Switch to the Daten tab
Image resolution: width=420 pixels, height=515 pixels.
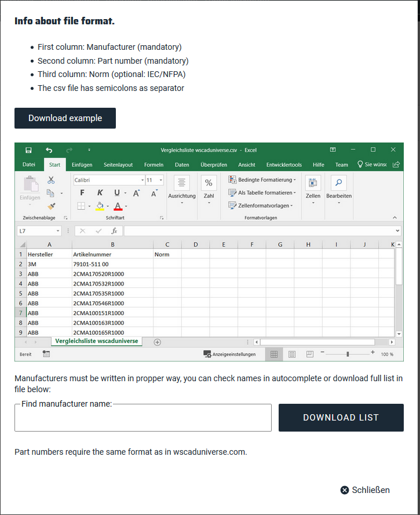[182, 165]
